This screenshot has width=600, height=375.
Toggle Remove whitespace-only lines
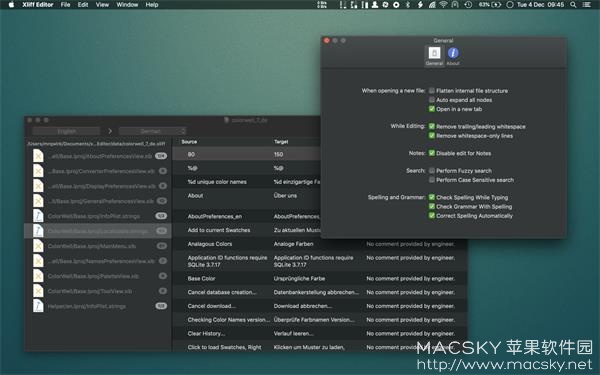point(432,135)
